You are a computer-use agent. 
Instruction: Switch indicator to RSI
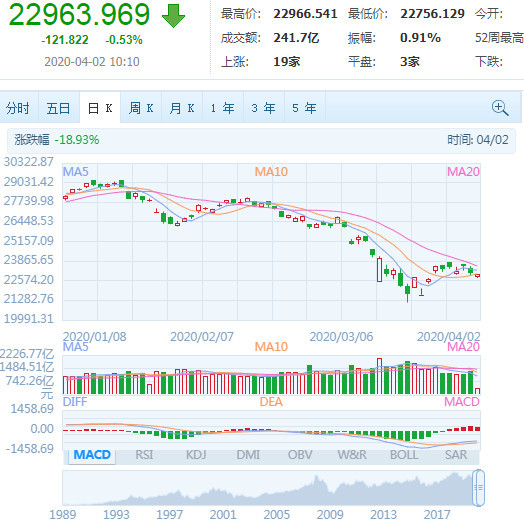tap(144, 455)
